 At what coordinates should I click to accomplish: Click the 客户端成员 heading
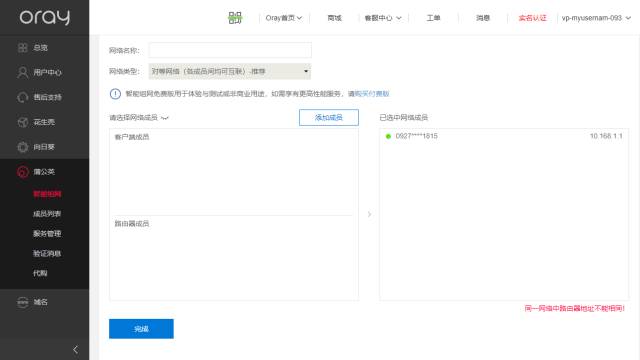[132, 137]
